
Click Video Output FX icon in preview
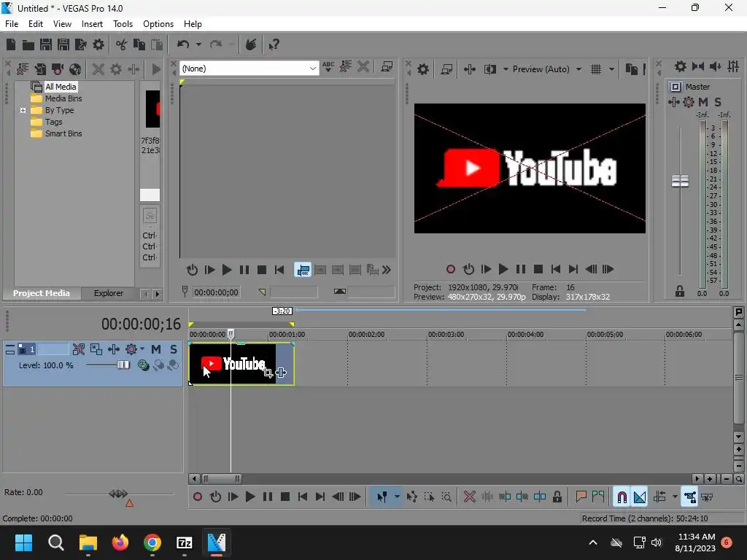point(470,69)
